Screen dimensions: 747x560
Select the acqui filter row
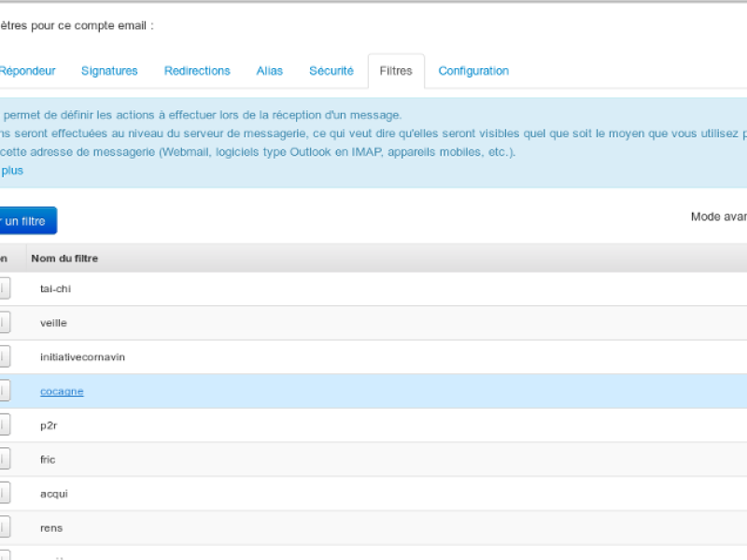tap(373, 494)
